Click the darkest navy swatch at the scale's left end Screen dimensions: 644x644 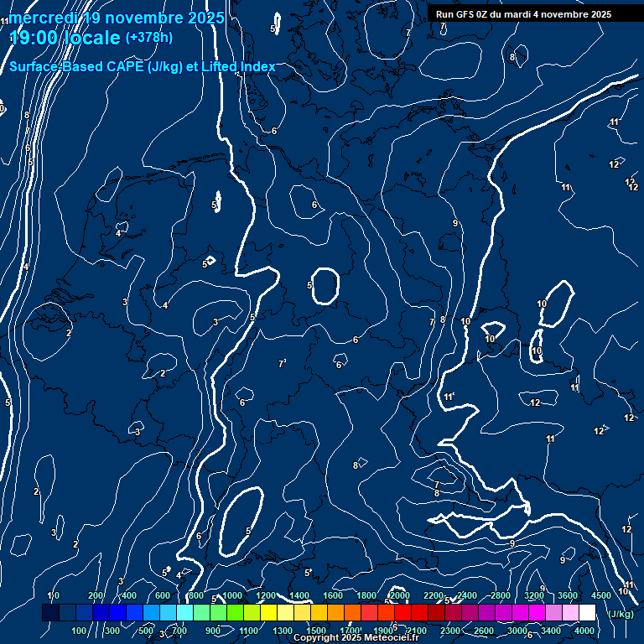point(50,612)
